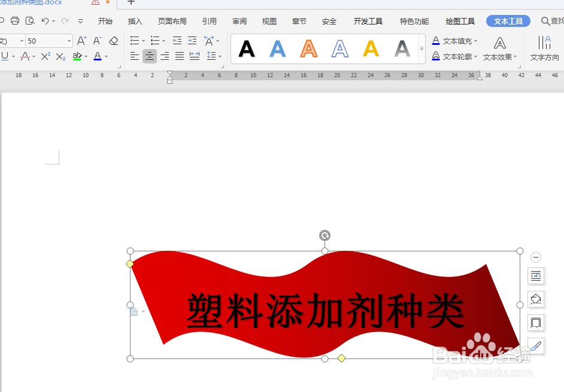Open the 页面布局 tab

click(172, 21)
